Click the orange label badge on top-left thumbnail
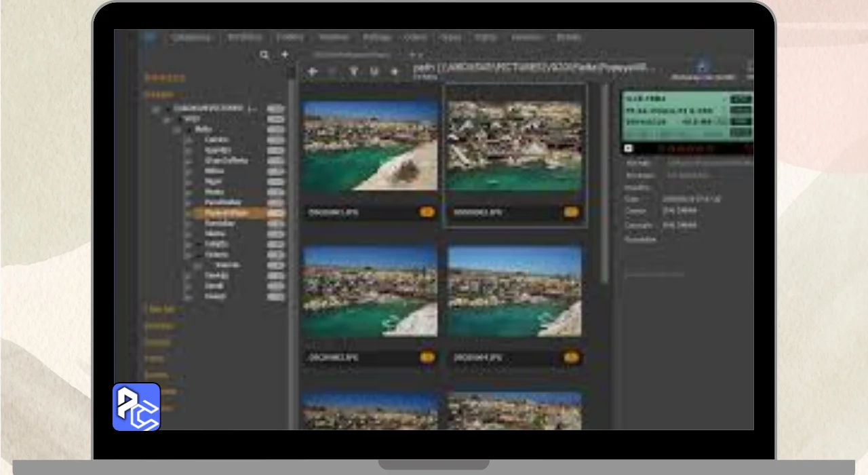This screenshot has height=475, width=868. coord(427,212)
